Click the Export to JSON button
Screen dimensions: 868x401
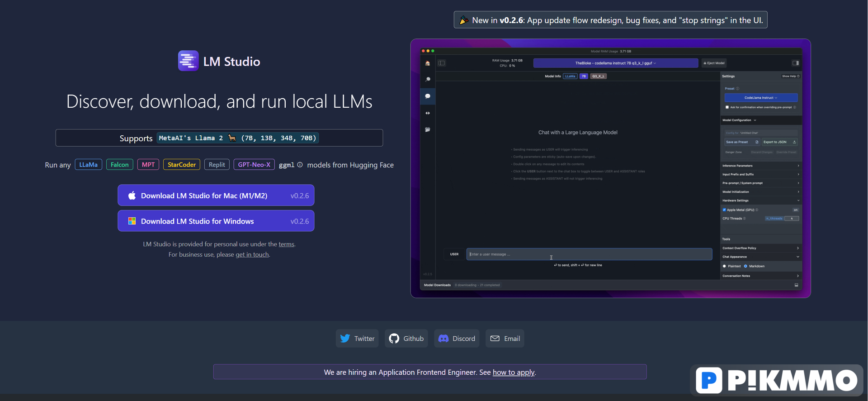780,142
